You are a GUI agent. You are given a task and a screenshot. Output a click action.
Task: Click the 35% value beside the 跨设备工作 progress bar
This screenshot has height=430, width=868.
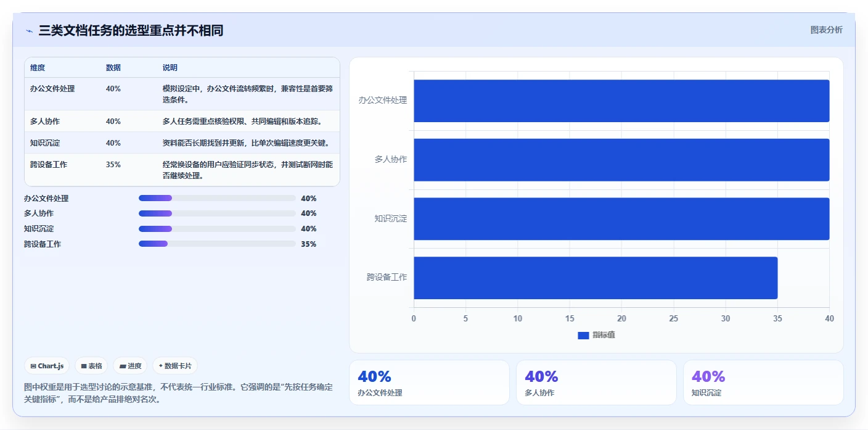pos(308,244)
